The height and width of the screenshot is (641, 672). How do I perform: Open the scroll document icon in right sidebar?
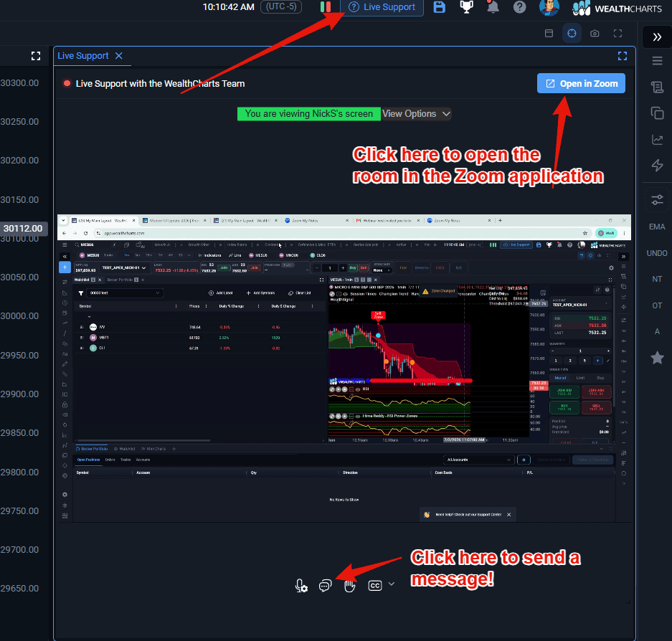pos(657,87)
